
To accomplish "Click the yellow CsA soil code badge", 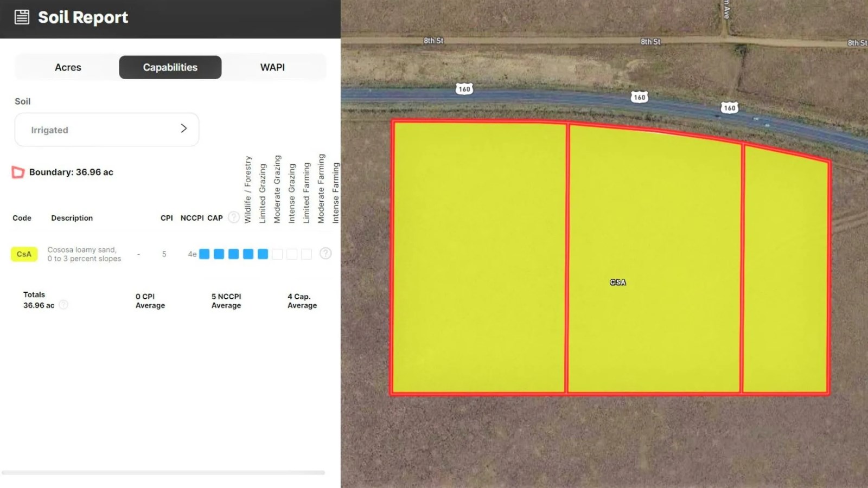I will (24, 254).
